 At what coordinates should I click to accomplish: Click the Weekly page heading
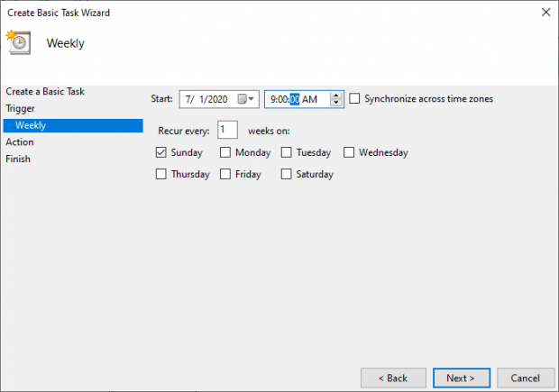point(66,43)
